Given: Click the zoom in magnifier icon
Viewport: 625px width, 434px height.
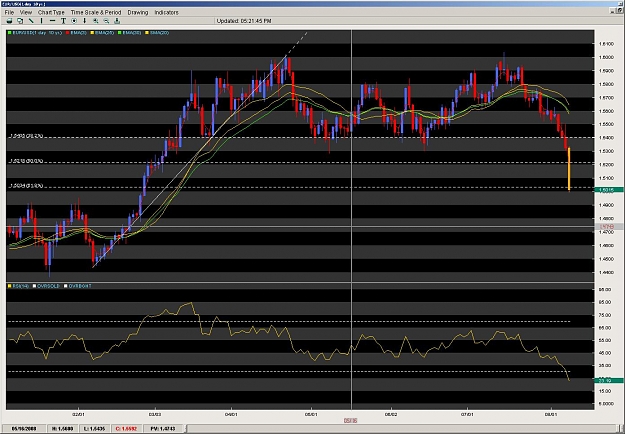Looking at the screenshot, I should pos(96,21).
